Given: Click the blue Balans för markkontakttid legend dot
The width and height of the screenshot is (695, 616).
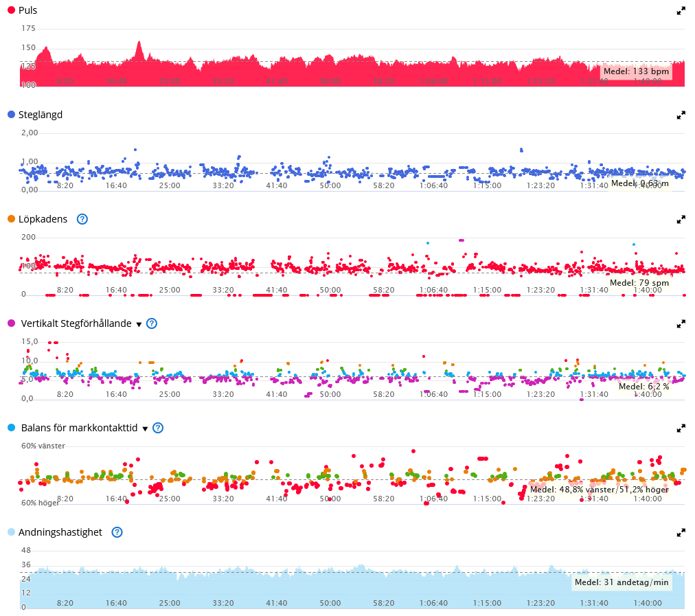Looking at the screenshot, I should (12, 427).
